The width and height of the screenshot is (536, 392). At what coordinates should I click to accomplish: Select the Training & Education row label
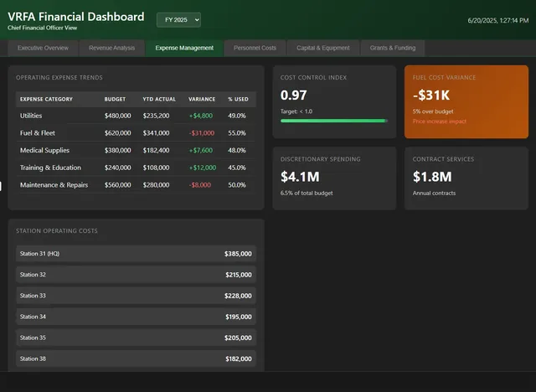click(x=50, y=168)
